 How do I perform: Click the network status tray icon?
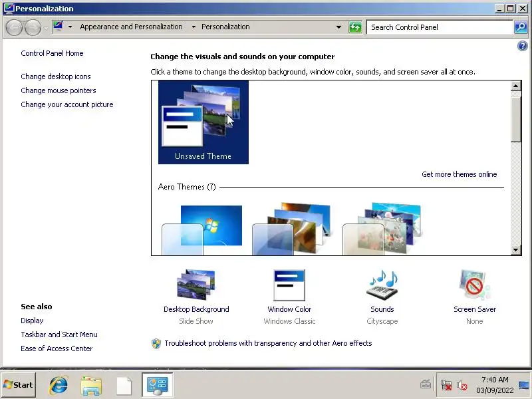446,385
